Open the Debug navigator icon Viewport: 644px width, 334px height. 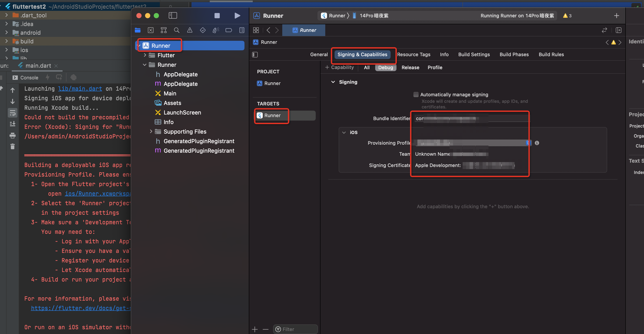[x=216, y=30]
